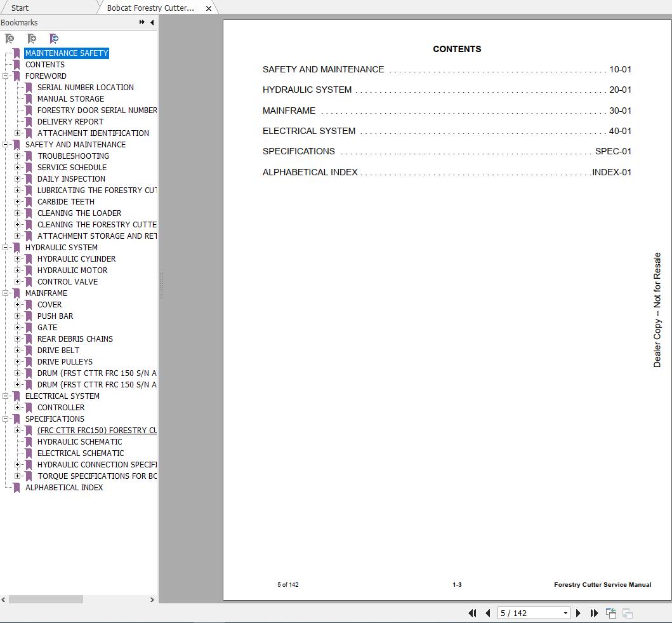Click the bookmarks scrollbar right arrow
The width and height of the screenshot is (672, 623).
pyautogui.click(x=152, y=600)
